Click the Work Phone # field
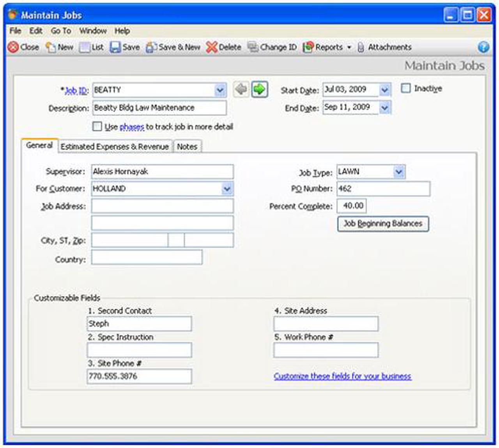499x448 pixels. point(326,350)
